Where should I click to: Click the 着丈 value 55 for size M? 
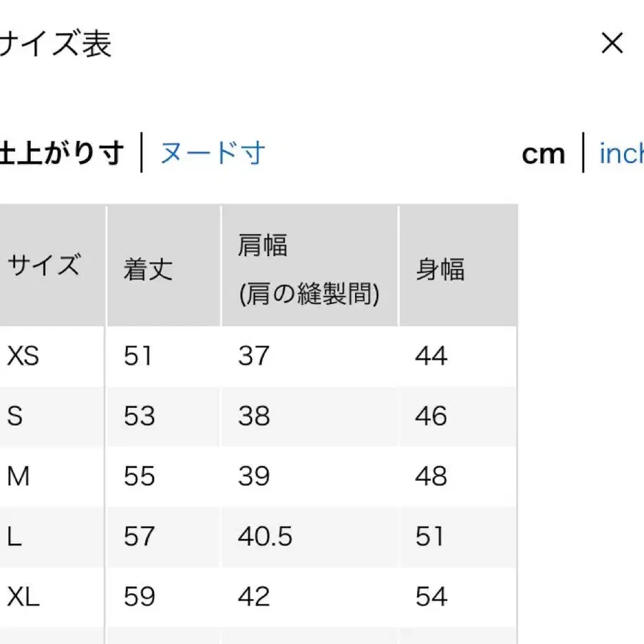(138, 477)
